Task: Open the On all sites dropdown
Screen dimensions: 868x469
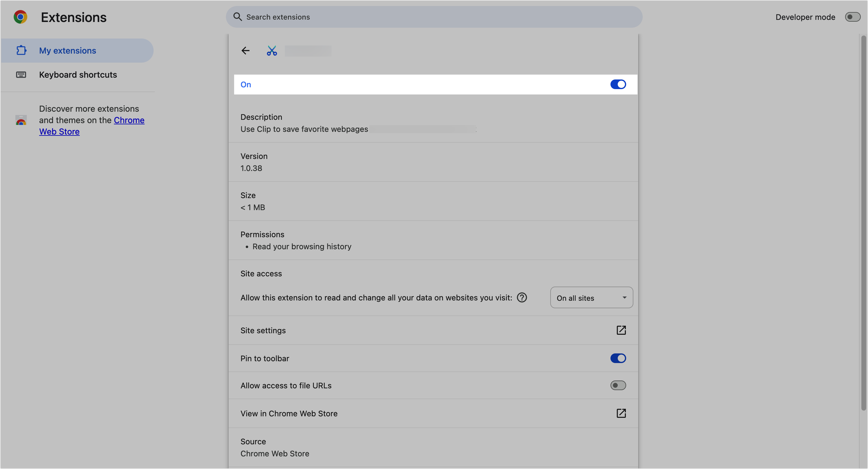Action: (591, 297)
